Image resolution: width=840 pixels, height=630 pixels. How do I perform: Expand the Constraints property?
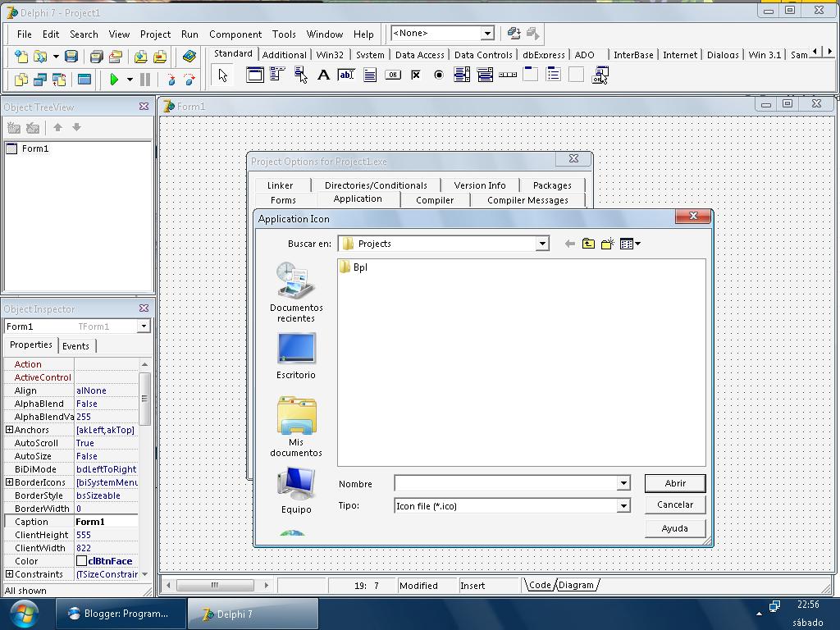9,573
